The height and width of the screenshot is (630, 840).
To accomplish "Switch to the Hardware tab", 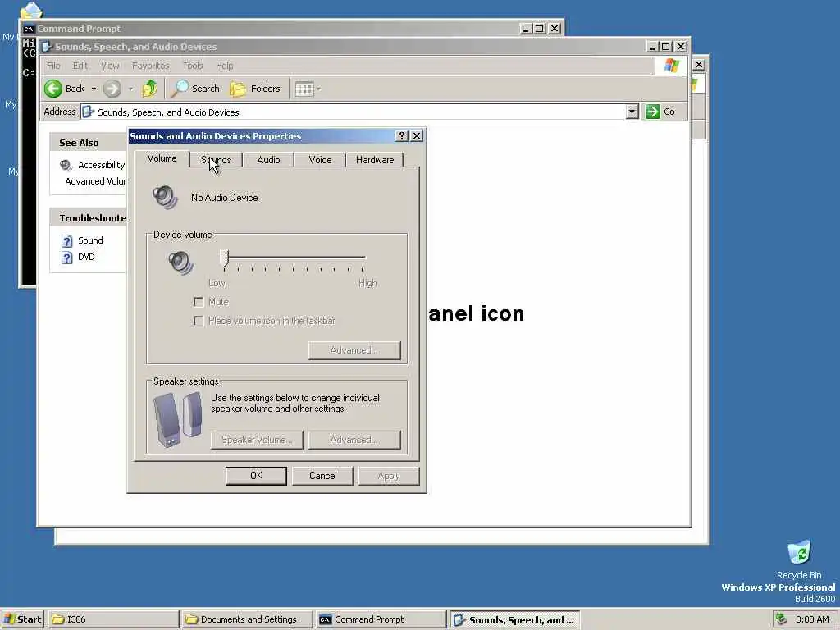I will point(374,160).
